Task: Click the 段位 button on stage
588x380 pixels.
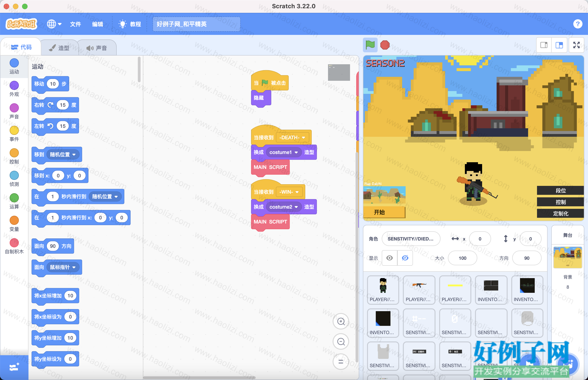Action: [560, 190]
